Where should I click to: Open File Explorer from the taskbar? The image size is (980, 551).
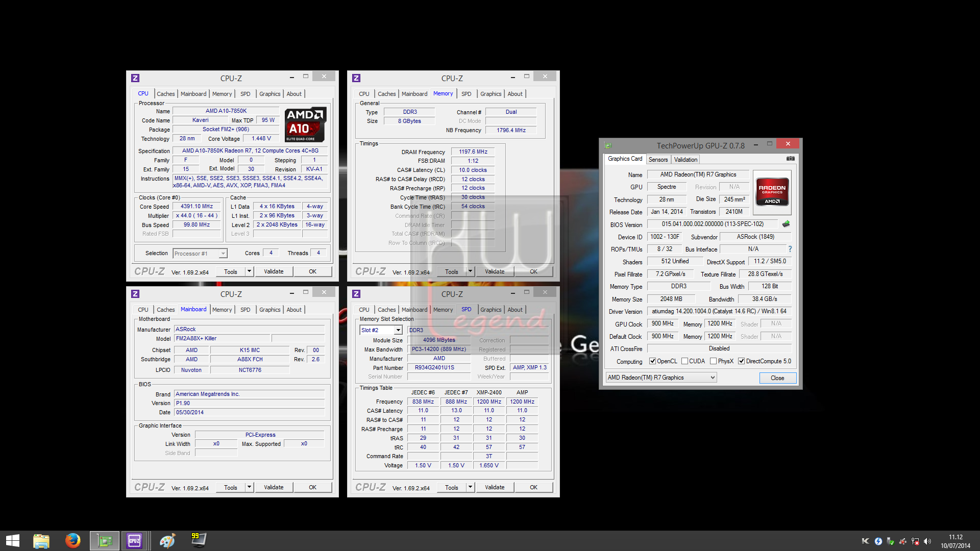pyautogui.click(x=41, y=541)
